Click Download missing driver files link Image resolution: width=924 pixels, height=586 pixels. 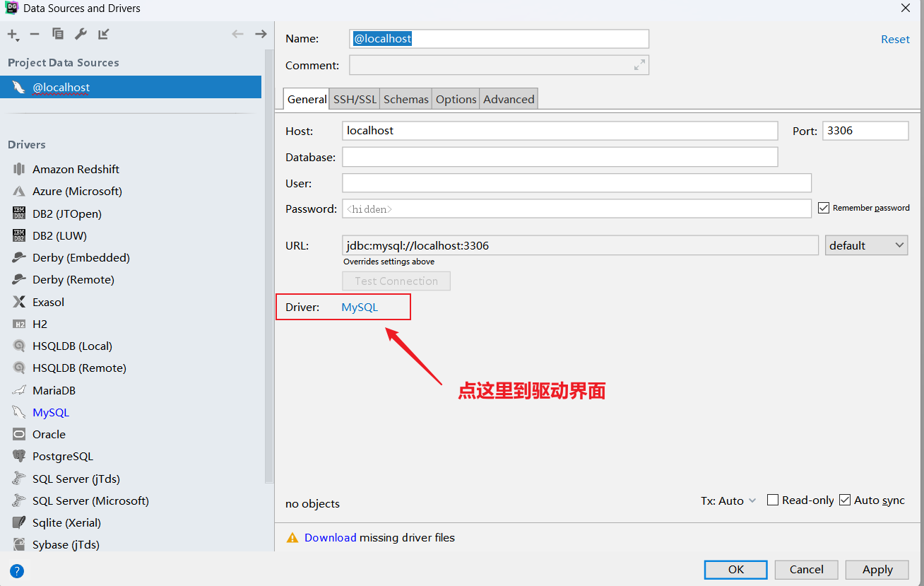point(330,538)
